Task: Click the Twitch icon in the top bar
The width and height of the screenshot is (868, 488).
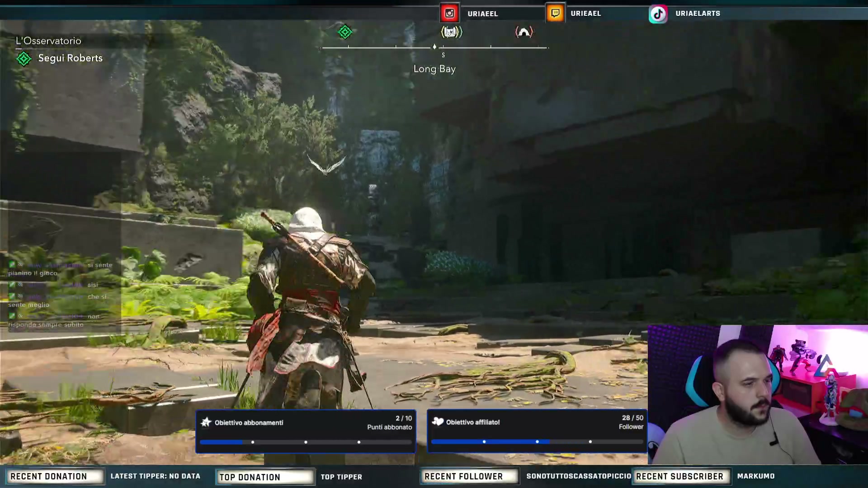Action: (555, 14)
